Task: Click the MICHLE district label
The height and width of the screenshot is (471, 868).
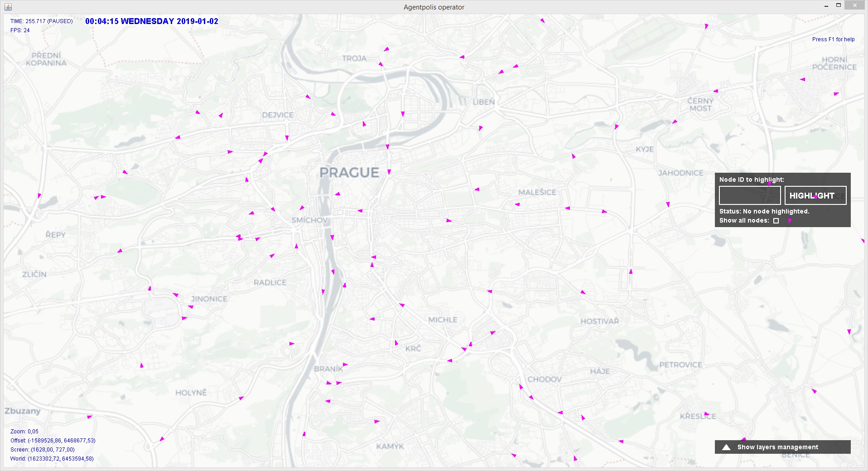Action: [443, 320]
